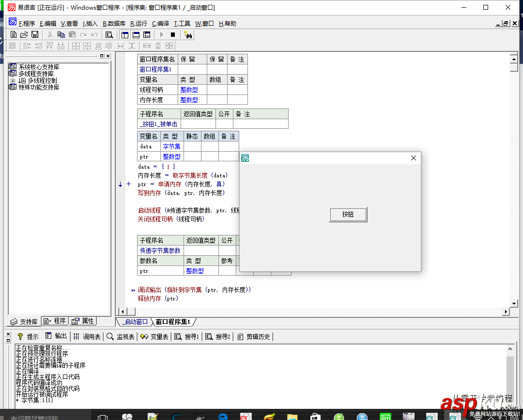The width and height of the screenshot is (523, 420).
Task: Save the program with the floppy disk icon
Action: point(35,35)
